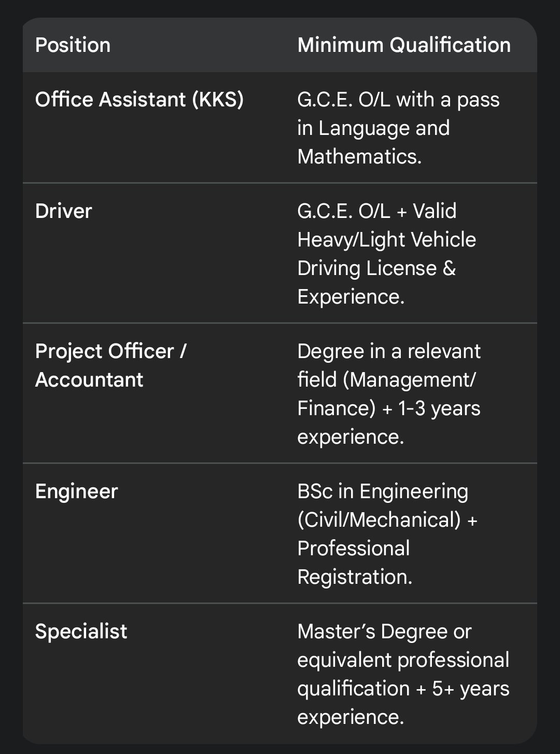Click the Degree in a relevant field text
560x754 pixels.
point(389,351)
